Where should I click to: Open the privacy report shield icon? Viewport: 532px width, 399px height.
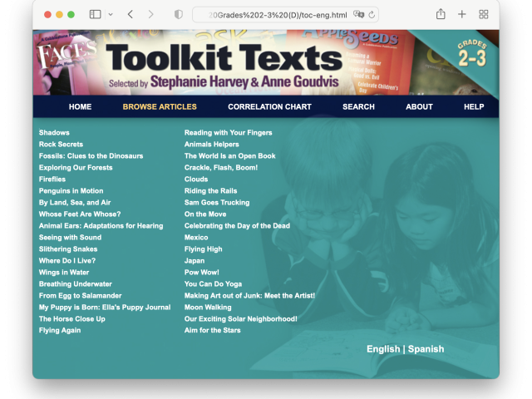coord(179,14)
